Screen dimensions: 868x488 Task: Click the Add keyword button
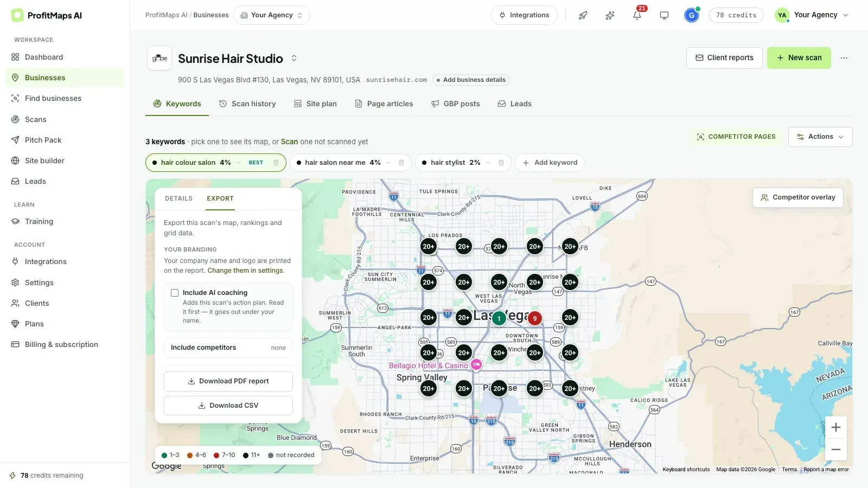pos(550,163)
